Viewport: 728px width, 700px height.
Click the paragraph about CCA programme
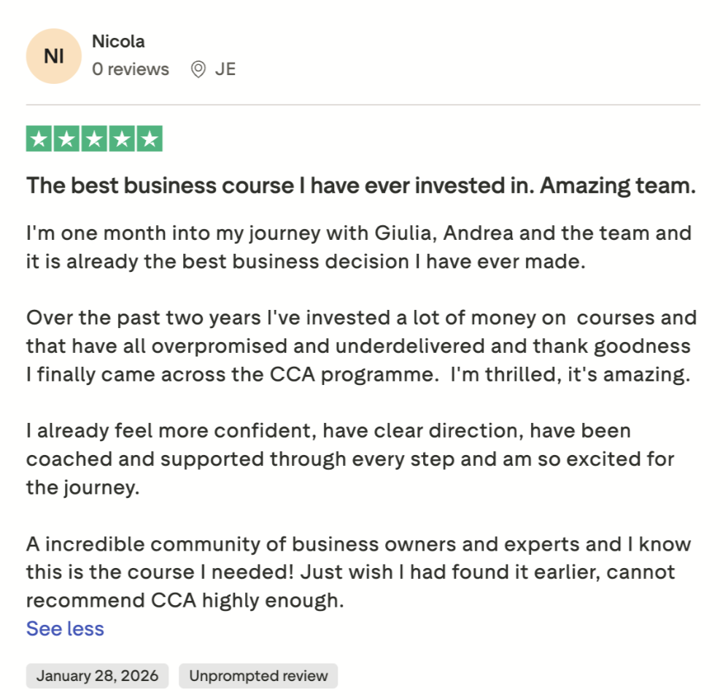tap(362, 346)
